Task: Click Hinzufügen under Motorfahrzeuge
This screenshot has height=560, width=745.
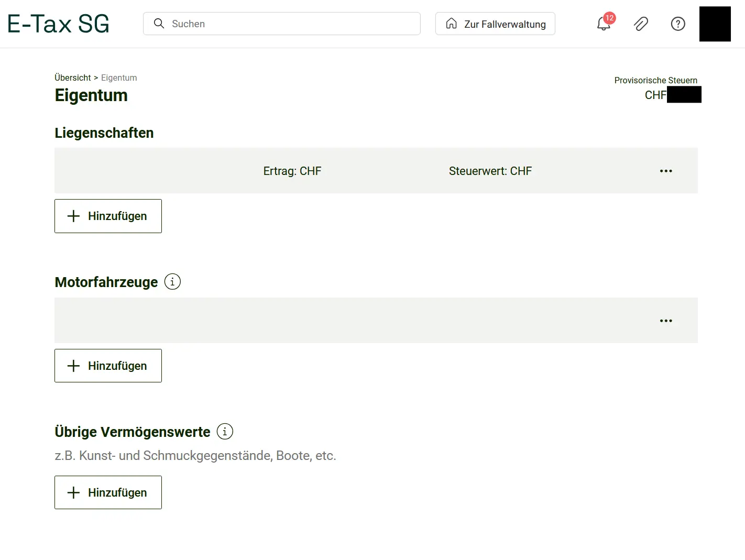Action: (108, 366)
